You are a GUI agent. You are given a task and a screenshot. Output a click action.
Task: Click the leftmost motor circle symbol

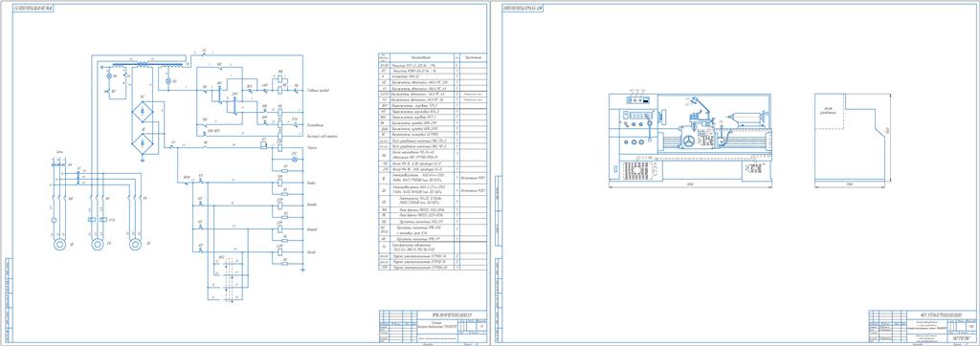coord(59,244)
